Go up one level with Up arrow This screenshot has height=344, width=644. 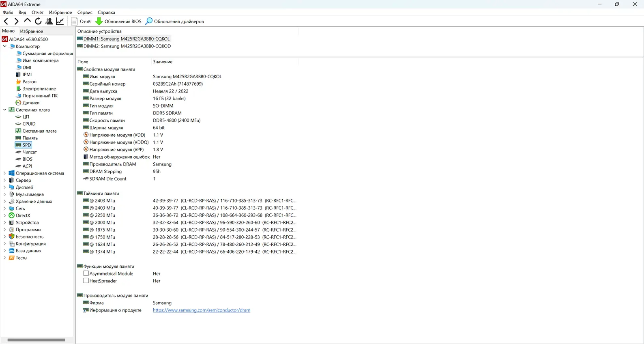pos(27,21)
